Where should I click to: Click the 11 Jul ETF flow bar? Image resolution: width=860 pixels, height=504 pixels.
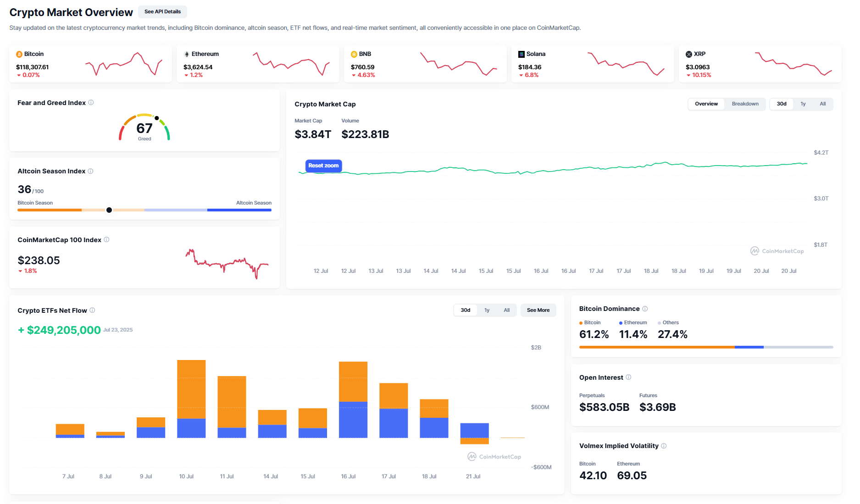[x=232, y=407]
